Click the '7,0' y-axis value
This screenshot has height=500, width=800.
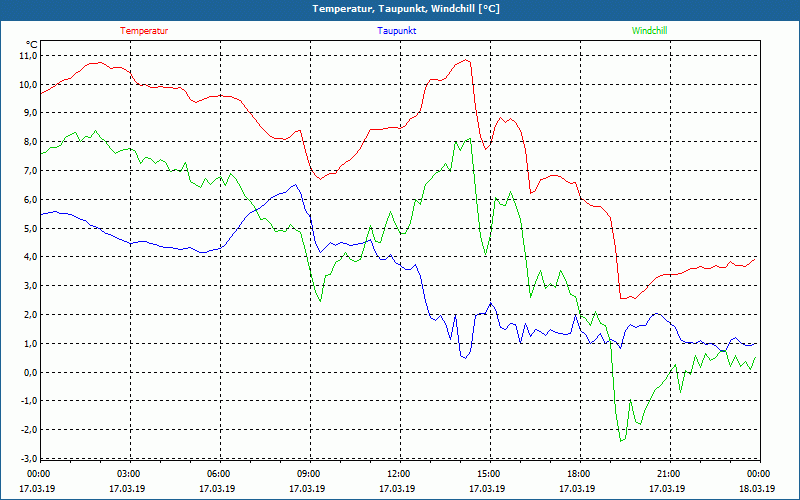coord(31,170)
